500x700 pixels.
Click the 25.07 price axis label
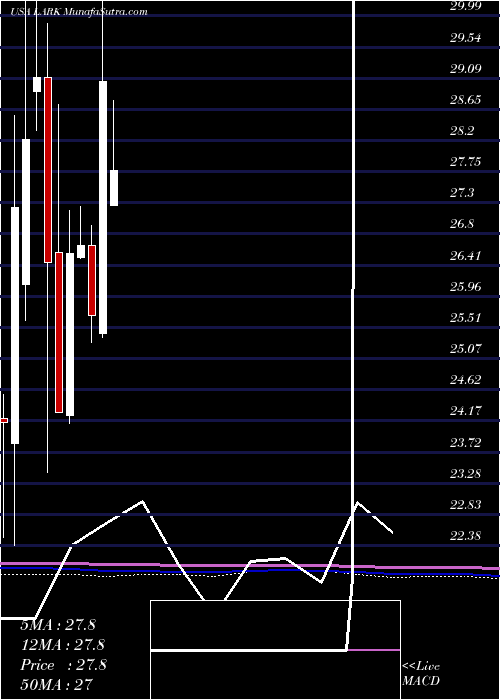point(465,348)
